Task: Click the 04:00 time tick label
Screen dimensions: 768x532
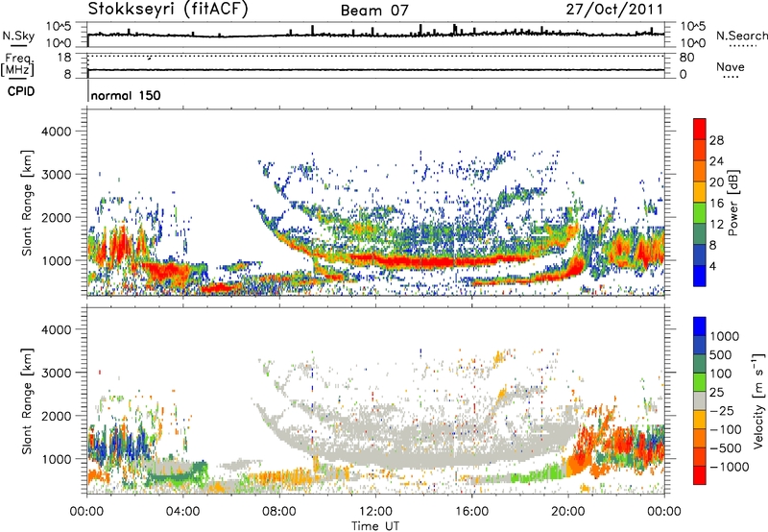Action: tap(183, 512)
